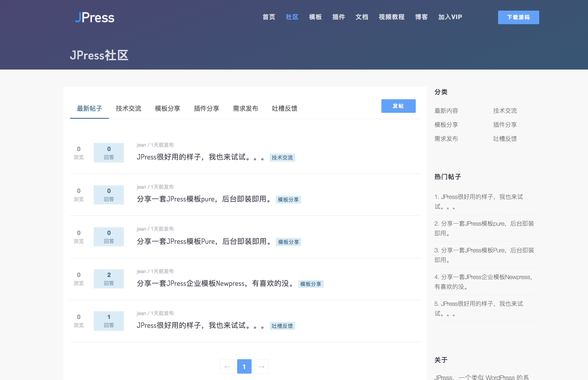Open 模板分享 in the sidebar categories
Image resolution: width=588 pixels, height=380 pixels.
tap(446, 125)
